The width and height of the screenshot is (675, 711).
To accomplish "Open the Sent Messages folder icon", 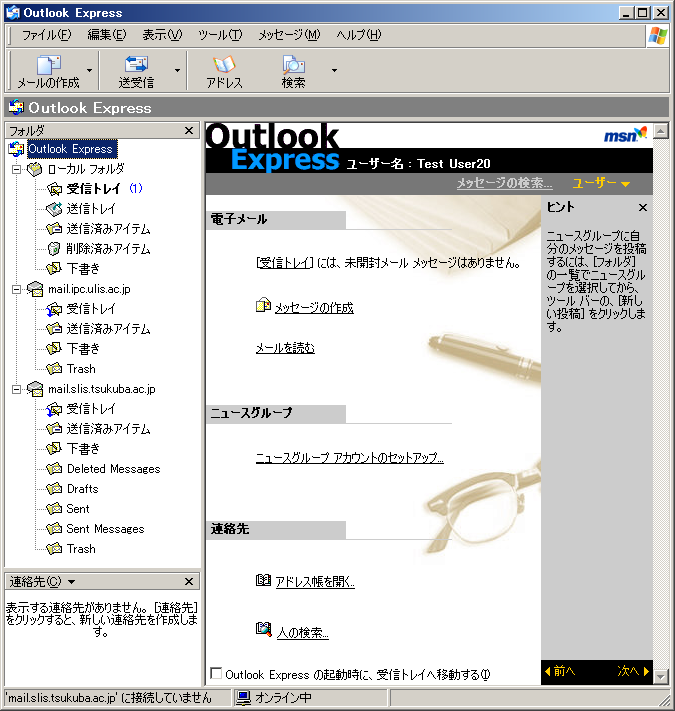I will click(x=54, y=528).
